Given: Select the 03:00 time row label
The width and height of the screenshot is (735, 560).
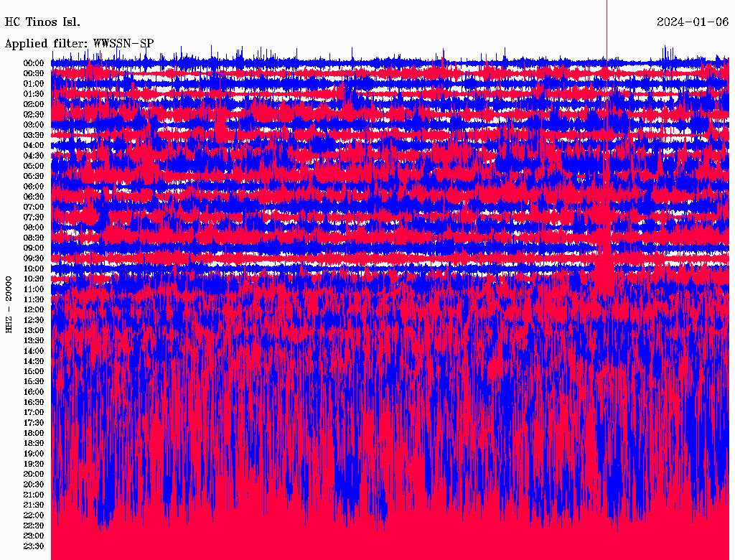Looking at the screenshot, I should point(34,125).
